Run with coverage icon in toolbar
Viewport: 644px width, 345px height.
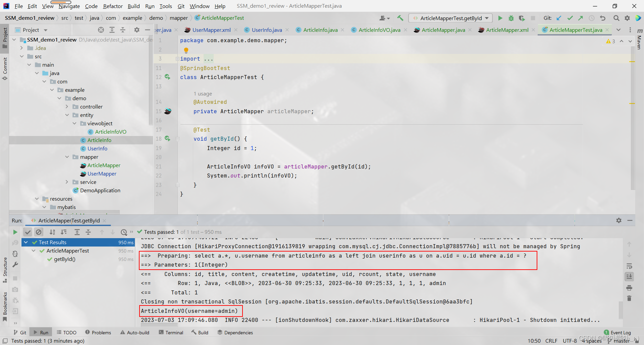[x=522, y=18]
